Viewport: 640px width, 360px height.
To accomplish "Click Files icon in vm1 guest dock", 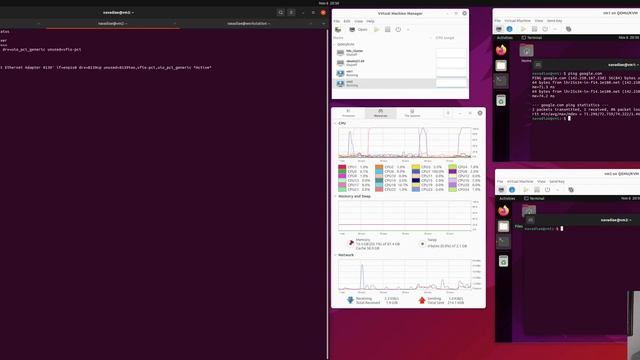I will (x=501, y=65).
